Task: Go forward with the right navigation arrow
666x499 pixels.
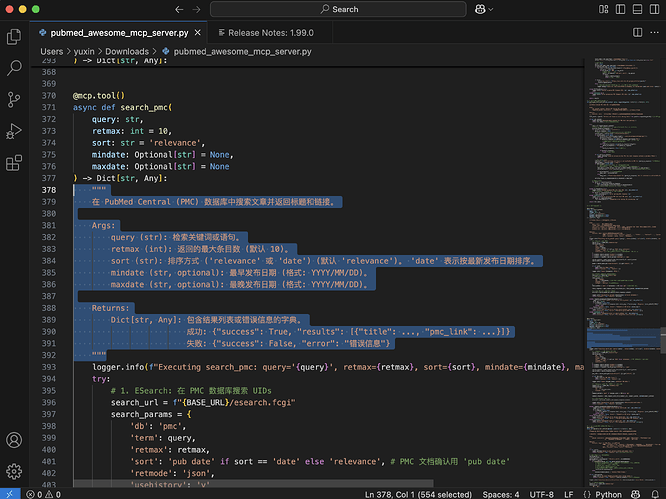Action: coord(196,9)
